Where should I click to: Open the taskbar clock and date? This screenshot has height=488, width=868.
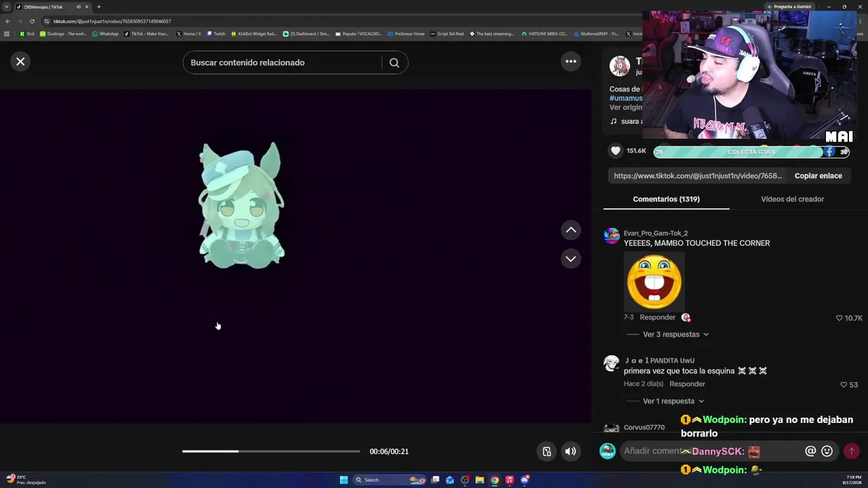coord(851,480)
